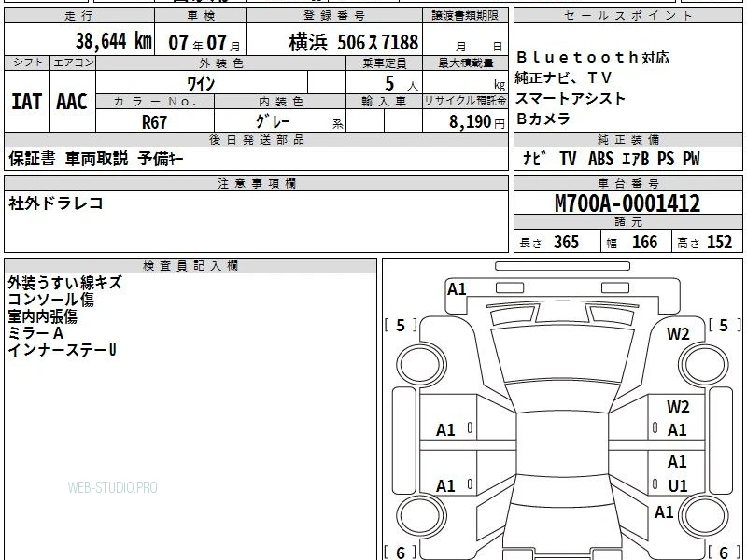Click the カラーNo. header
This screenshot has width=747, height=560.
tap(155, 102)
